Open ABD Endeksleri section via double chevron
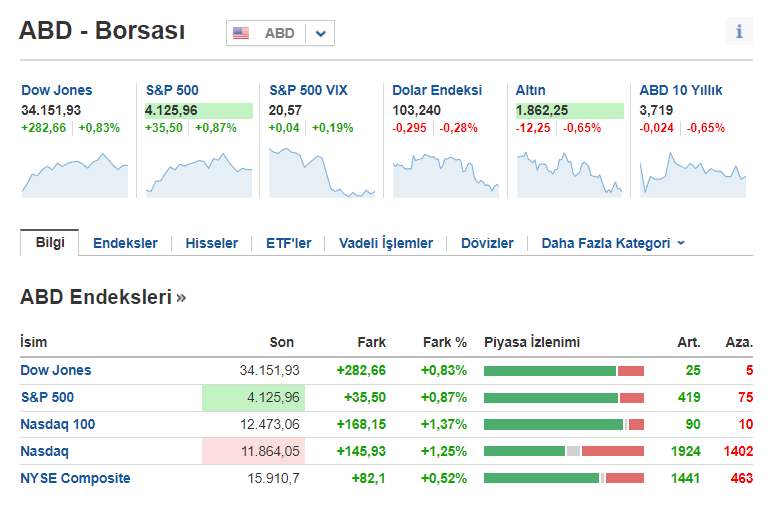 coord(181,297)
